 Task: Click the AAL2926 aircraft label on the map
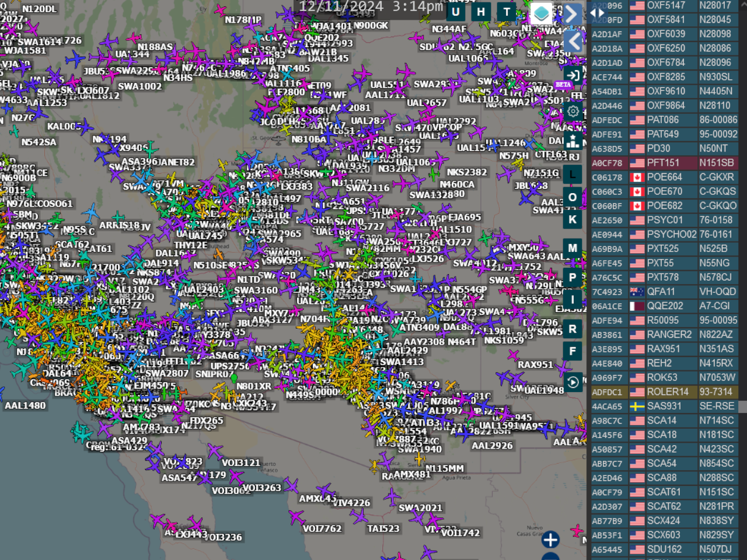pos(492,446)
